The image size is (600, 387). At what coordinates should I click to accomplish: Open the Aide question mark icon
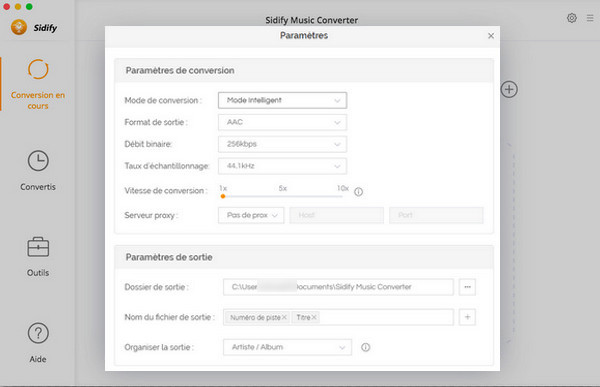(x=38, y=333)
